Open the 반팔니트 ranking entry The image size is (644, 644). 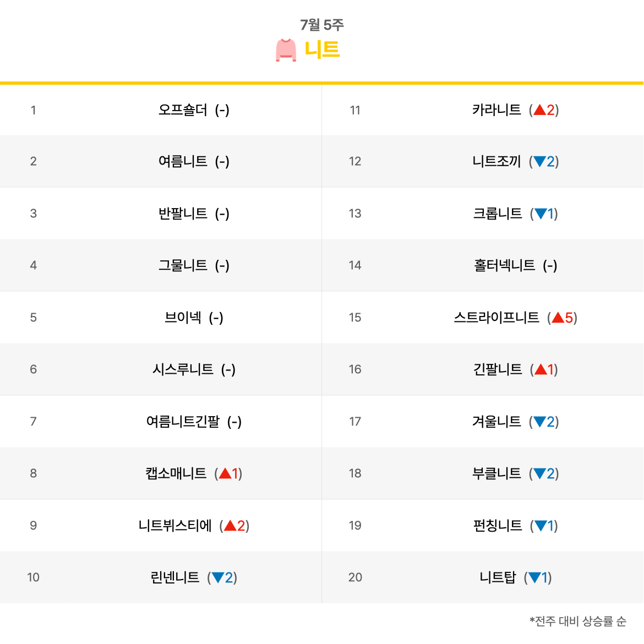pos(183,214)
